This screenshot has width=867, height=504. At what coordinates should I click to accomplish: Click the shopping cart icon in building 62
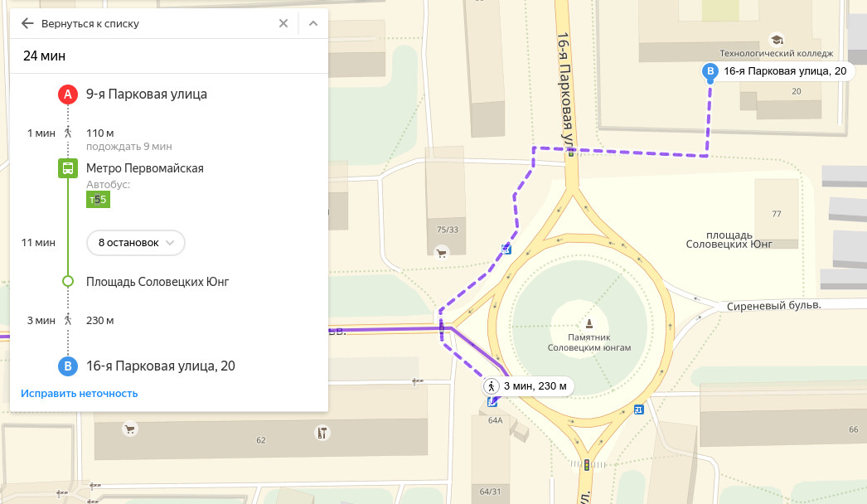pos(129,429)
